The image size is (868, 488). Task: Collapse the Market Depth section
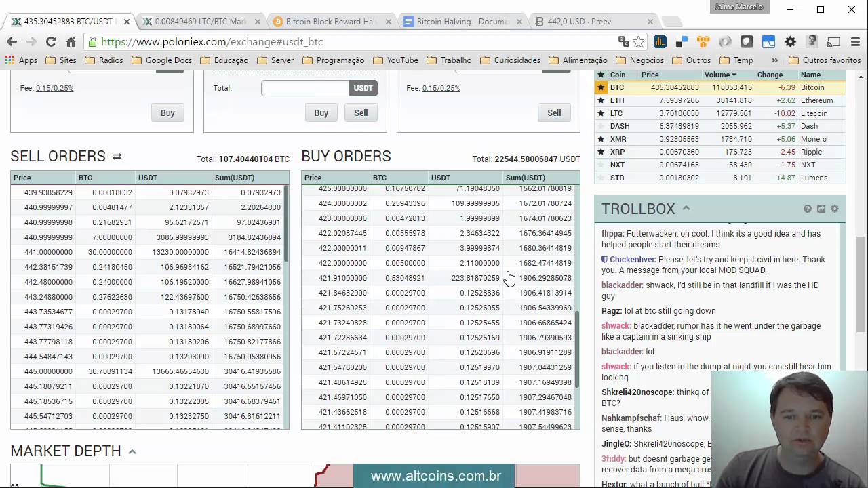[x=132, y=451]
